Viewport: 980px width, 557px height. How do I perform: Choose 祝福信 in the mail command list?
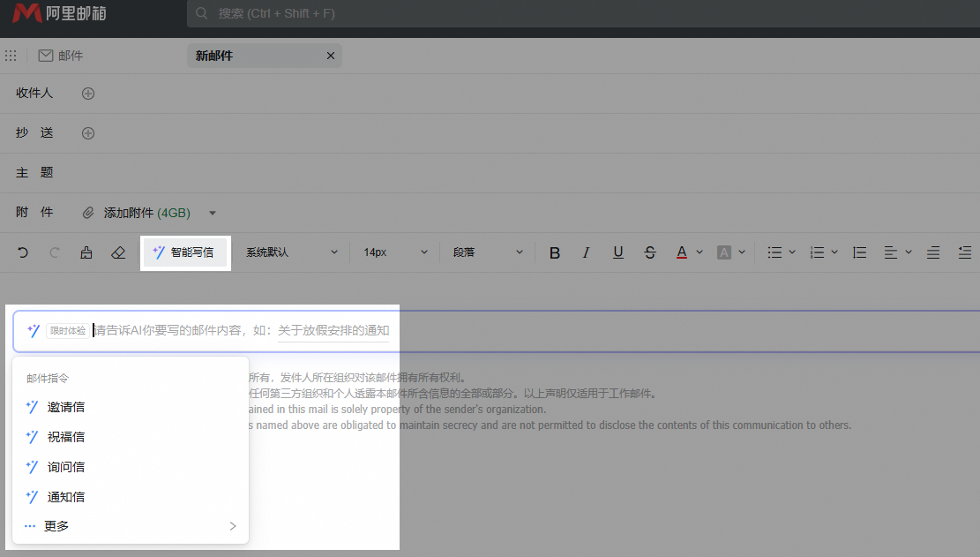coord(66,437)
